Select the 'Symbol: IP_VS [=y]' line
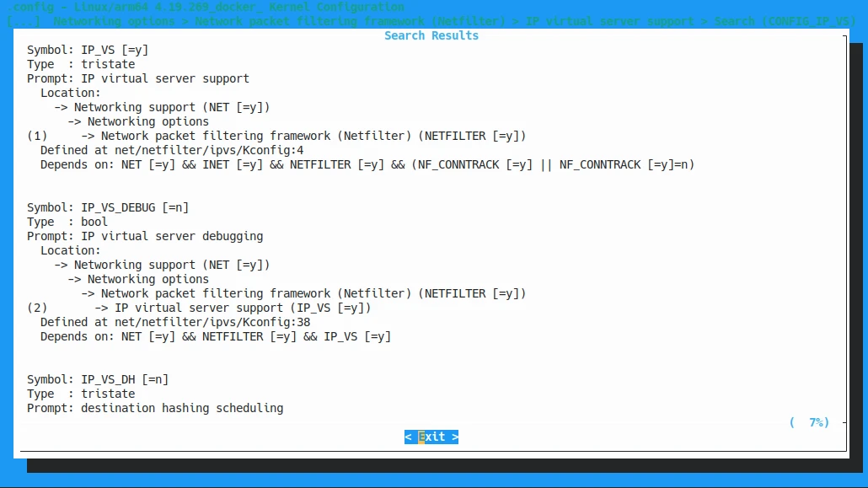Viewport: 868px width, 488px height. [87, 50]
